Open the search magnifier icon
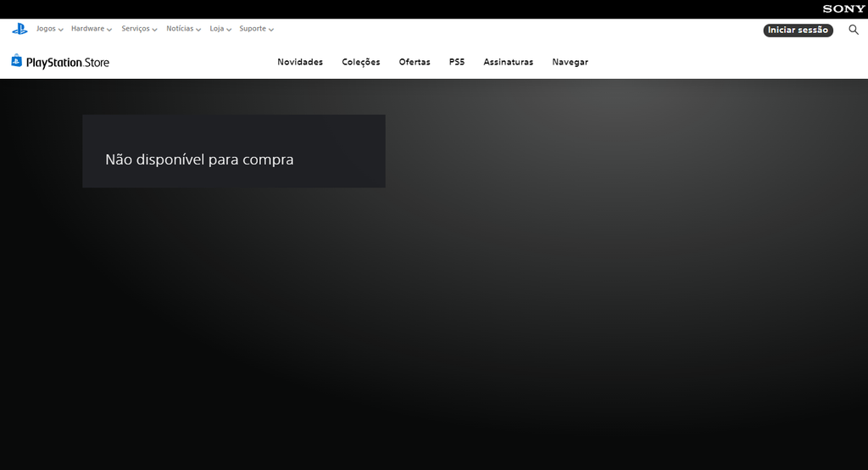Viewport: 868px width, 470px height. pyautogui.click(x=854, y=30)
